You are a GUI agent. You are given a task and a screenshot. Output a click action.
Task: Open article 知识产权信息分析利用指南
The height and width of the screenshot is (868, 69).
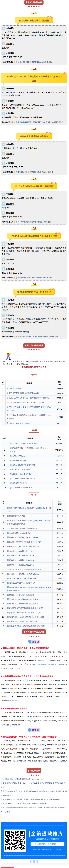coord(15,709)
